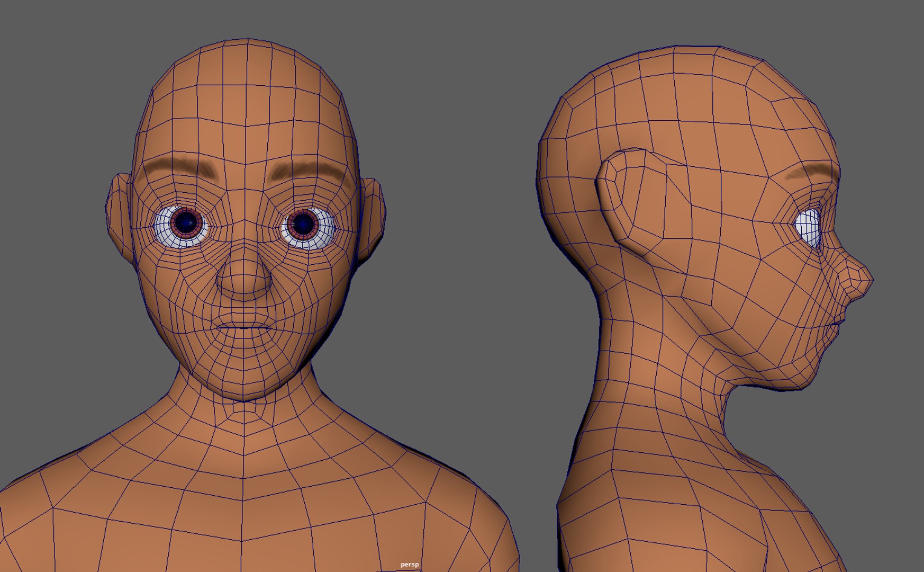Screen dimensions: 924x572
Task: Select the front-view head's right-side eyeball
Action: 308,228
